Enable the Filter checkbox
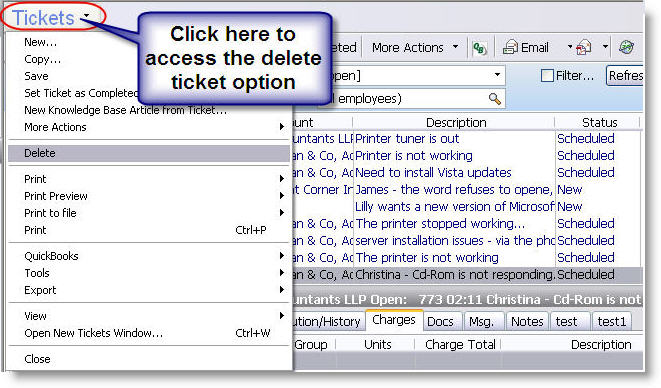Screen dimensions: 661x388 547,76
